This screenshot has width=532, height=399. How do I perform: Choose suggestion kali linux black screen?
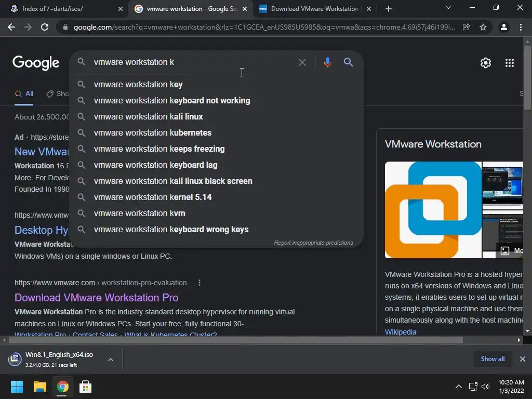217,181
